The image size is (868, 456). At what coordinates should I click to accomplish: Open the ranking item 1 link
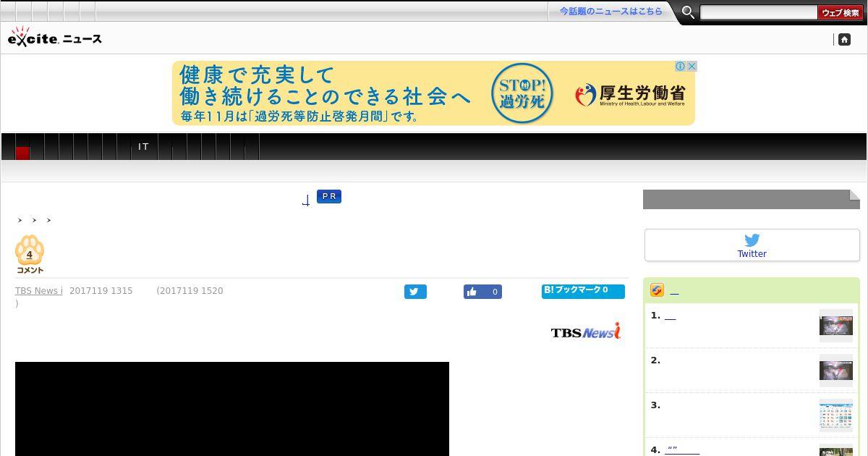(x=670, y=316)
